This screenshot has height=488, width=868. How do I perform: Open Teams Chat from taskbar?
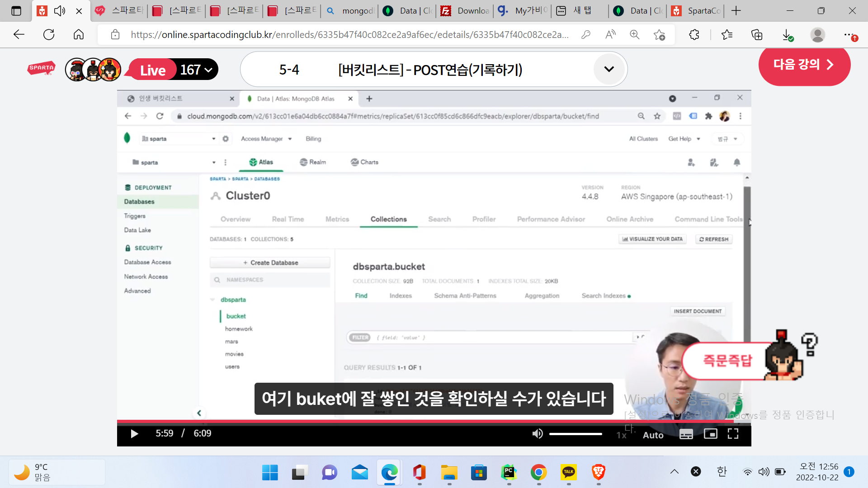330,473
